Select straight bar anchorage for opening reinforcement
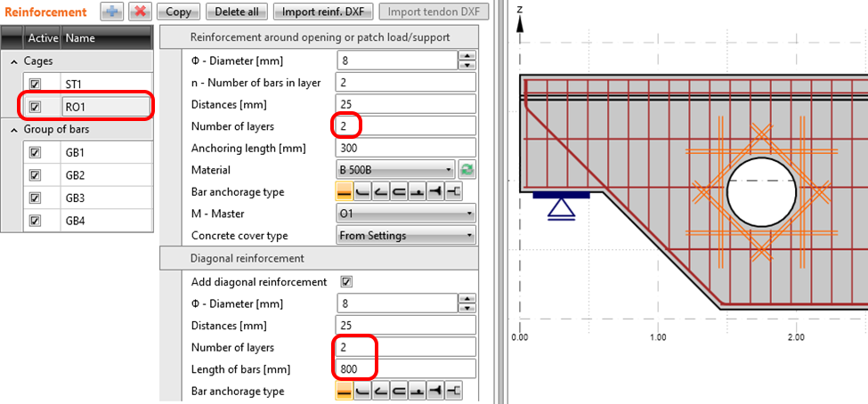 [x=345, y=192]
